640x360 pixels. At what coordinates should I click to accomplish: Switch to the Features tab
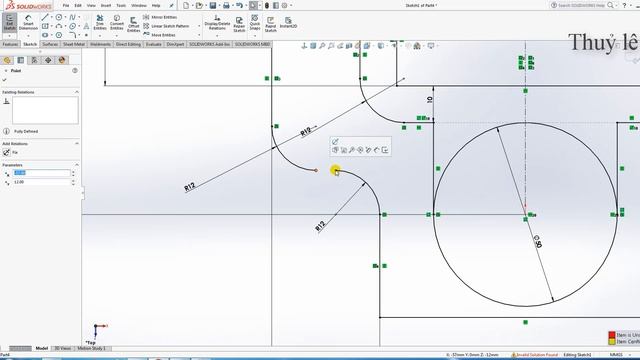10,44
